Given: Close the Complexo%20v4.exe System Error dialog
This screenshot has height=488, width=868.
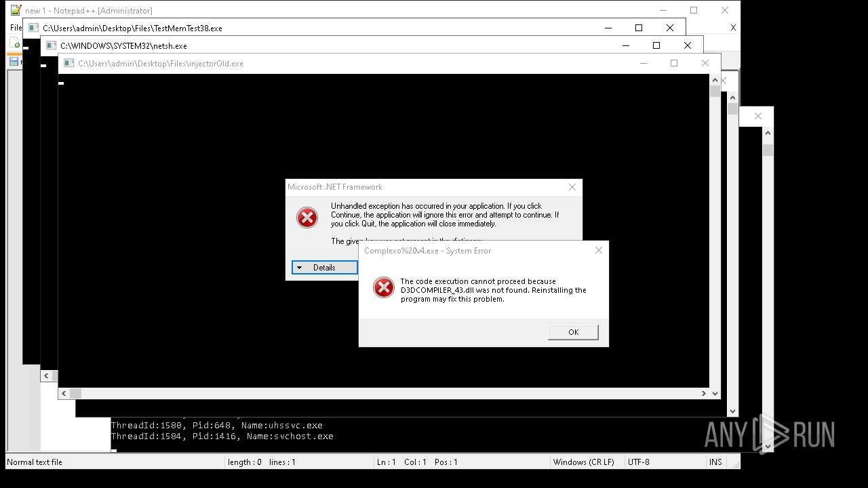Looking at the screenshot, I should tap(598, 250).
